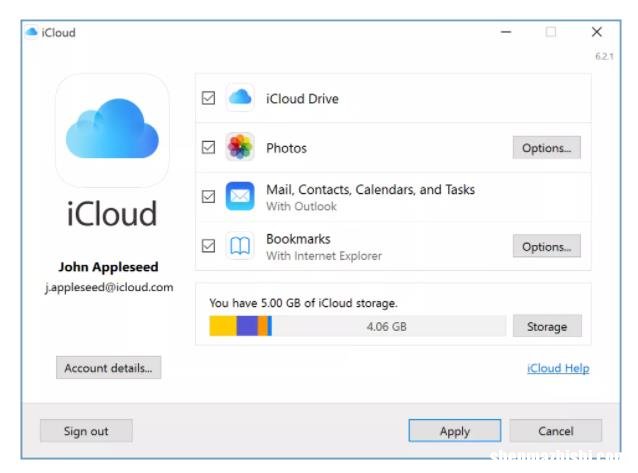Screen dimensions: 638x473
Task: Toggle the Bookmarks checkbox
Action: coord(208,245)
